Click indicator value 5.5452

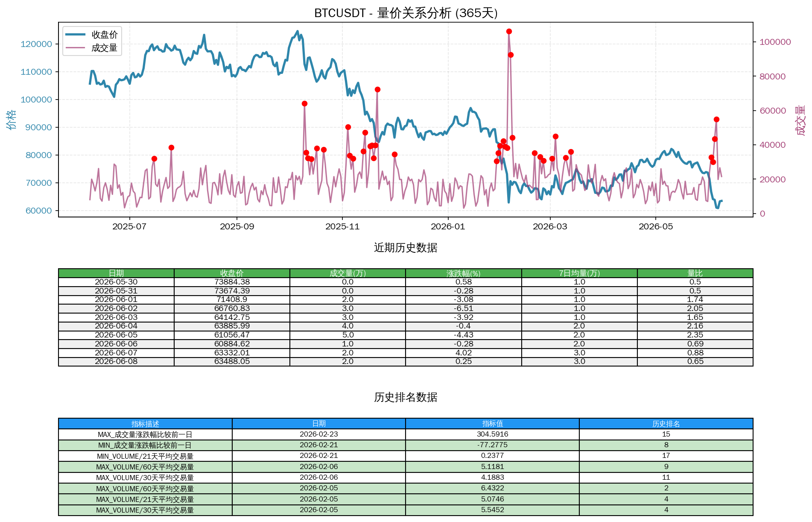click(493, 510)
